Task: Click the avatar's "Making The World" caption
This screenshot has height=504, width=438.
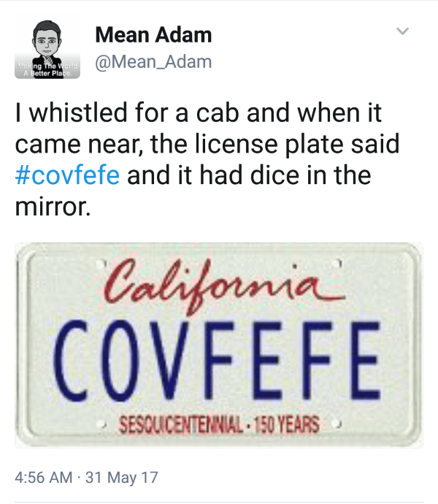Action: click(48, 66)
